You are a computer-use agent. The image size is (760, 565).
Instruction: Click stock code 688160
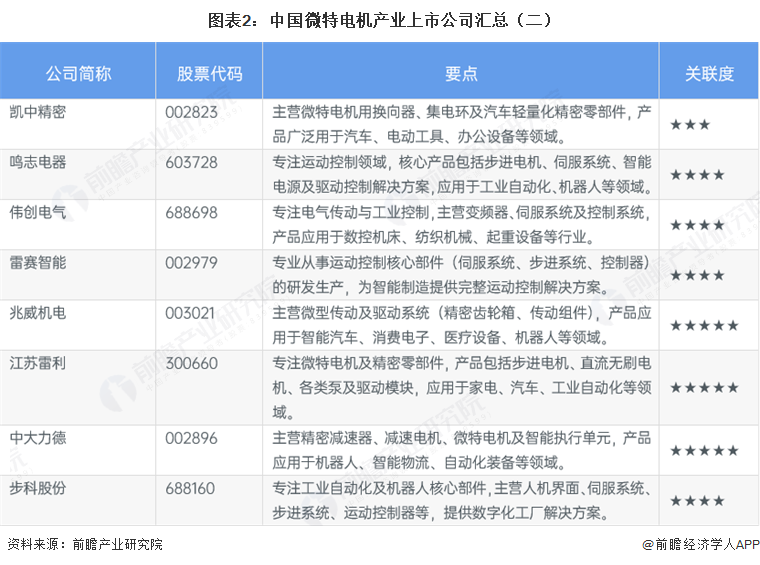coord(190,488)
